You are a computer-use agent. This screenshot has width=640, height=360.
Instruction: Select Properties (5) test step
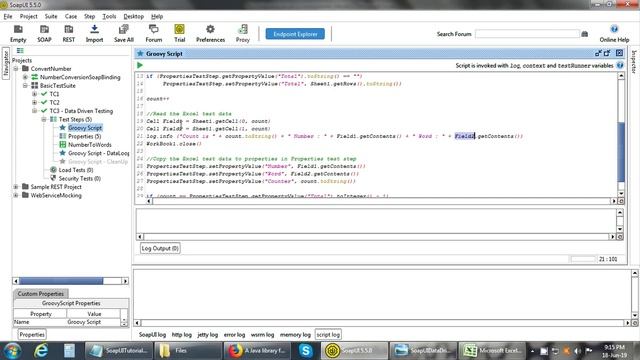[x=84, y=136]
